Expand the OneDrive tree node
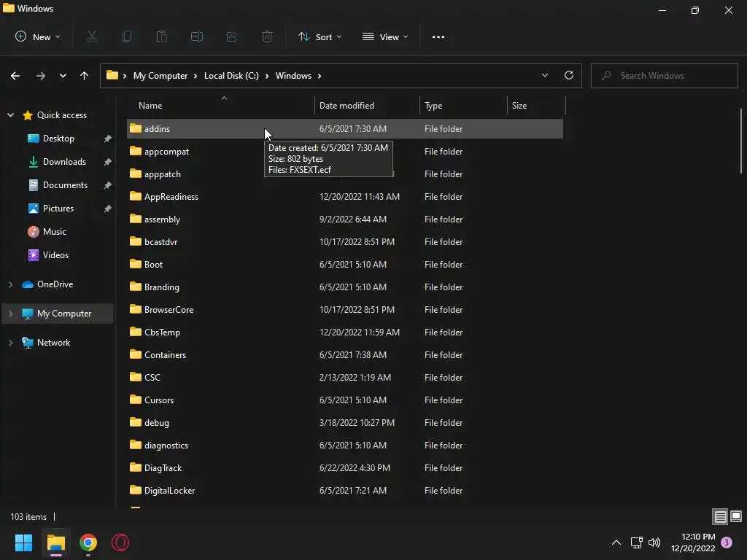This screenshot has height=560, width=747. pyautogui.click(x=10, y=284)
